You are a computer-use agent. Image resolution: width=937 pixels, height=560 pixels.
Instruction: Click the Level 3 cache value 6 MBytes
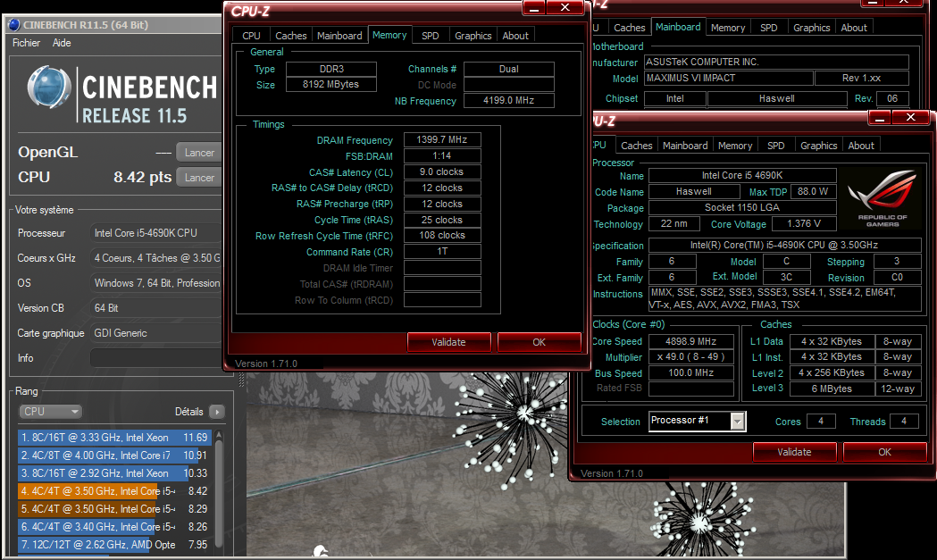(832, 389)
